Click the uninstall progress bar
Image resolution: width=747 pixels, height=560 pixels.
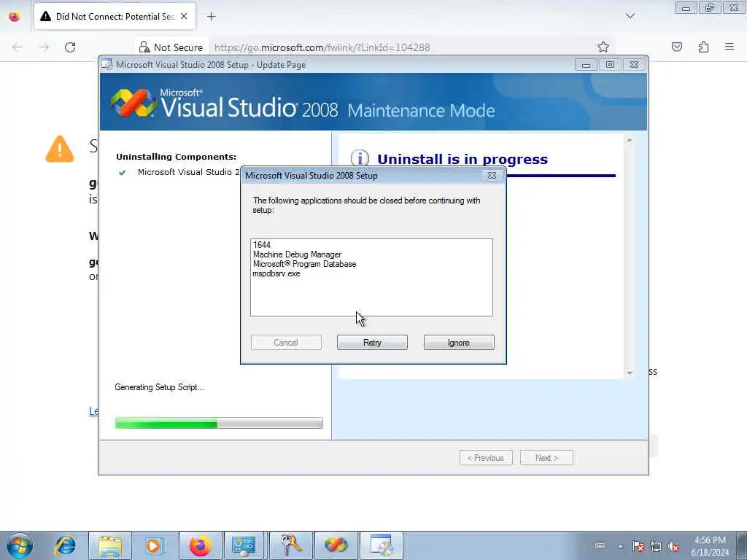[x=219, y=423]
